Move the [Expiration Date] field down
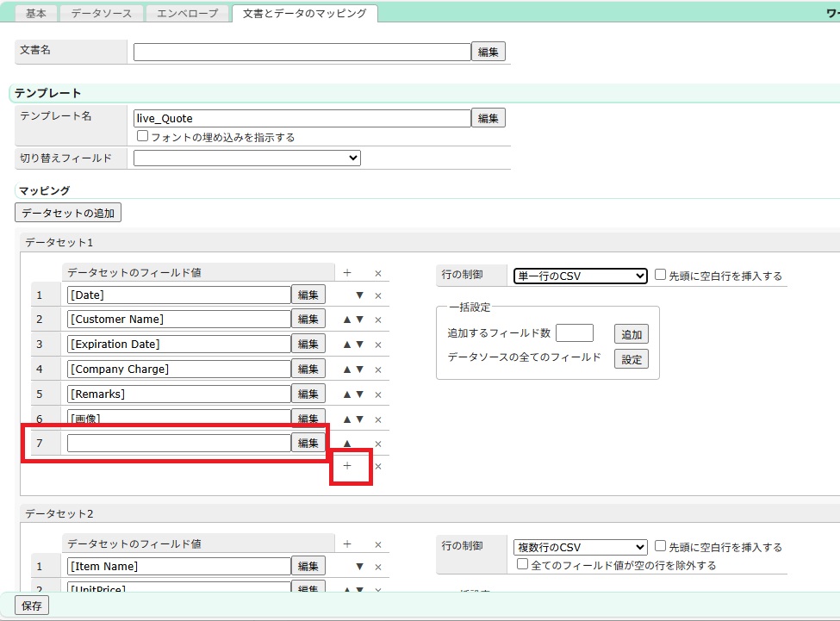Screen dimensions: 840x621 tap(360, 345)
